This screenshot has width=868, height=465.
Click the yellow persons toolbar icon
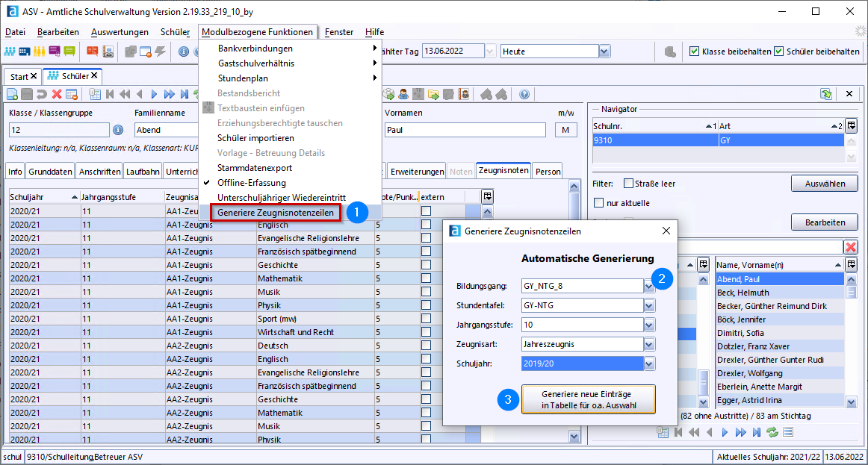[39, 52]
